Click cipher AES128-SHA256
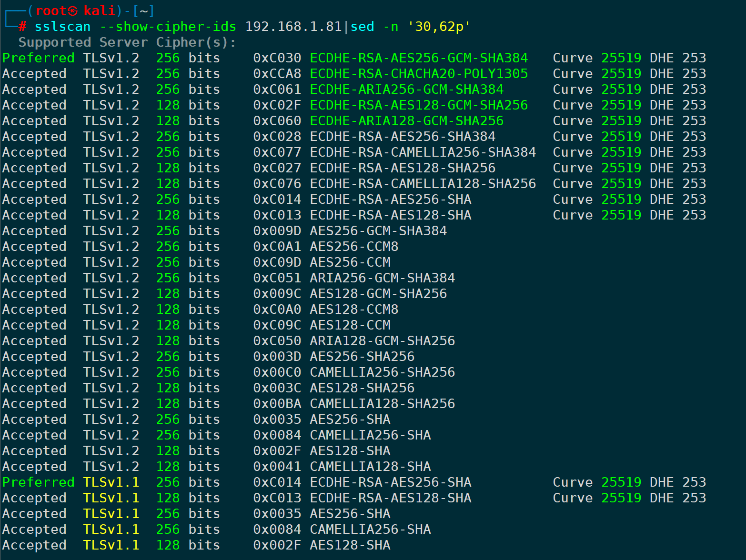Viewport: 746px width, 560px height. pyautogui.click(x=362, y=388)
